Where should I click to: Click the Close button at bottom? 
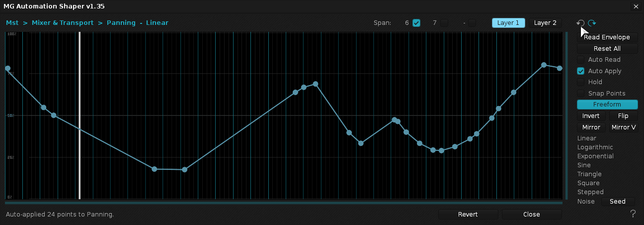(x=531, y=215)
